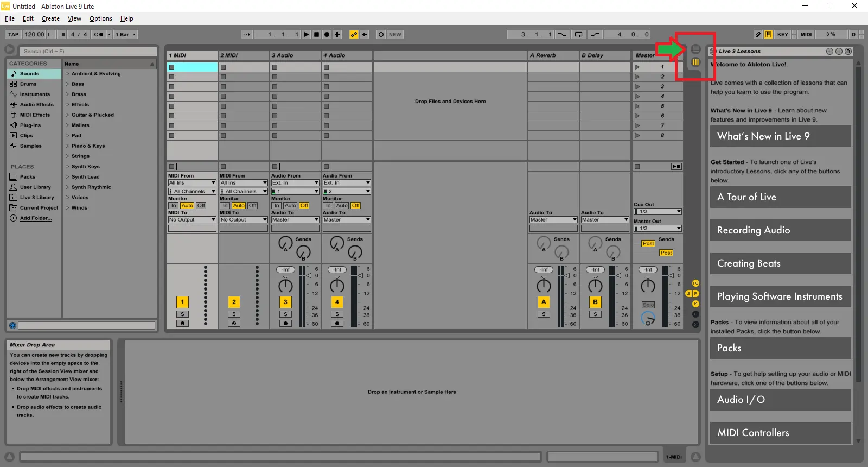Screen dimensions: 868x467
Task: Open the Cue Out dropdown
Action: (658, 212)
